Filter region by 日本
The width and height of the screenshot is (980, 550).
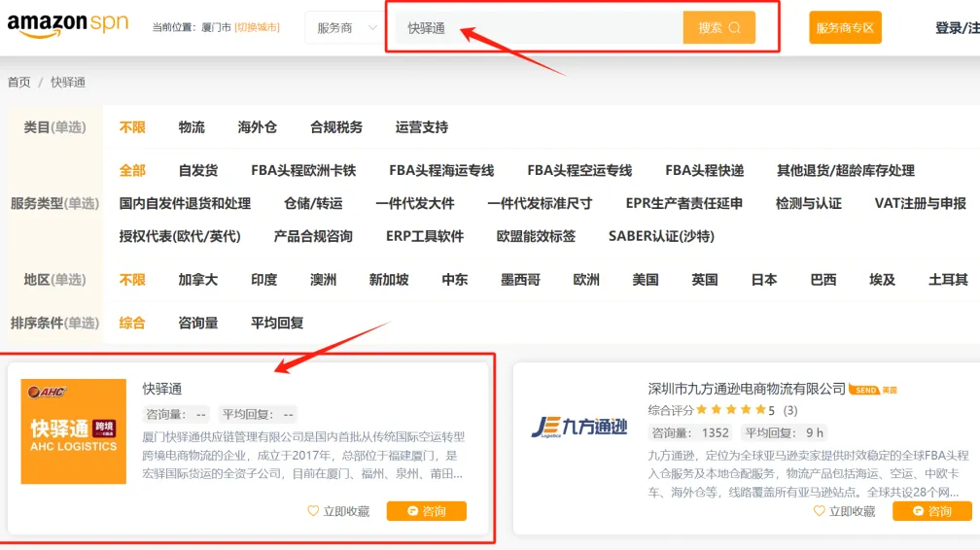[764, 280]
